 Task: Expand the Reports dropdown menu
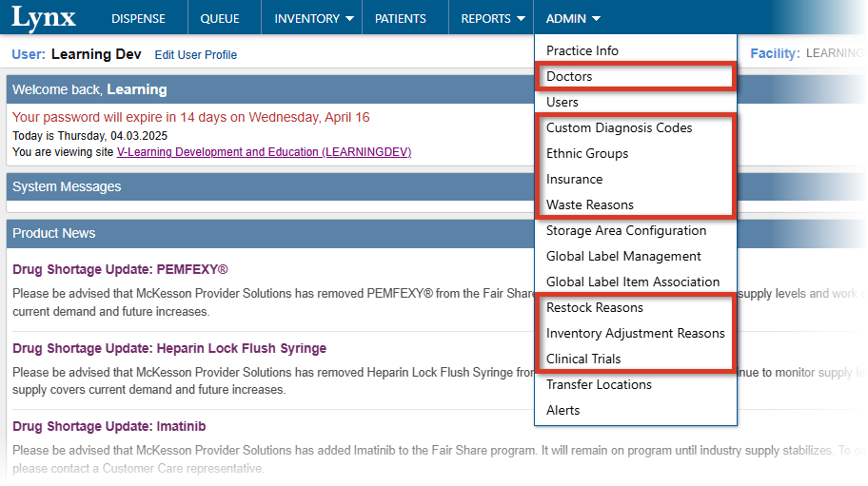coord(493,19)
